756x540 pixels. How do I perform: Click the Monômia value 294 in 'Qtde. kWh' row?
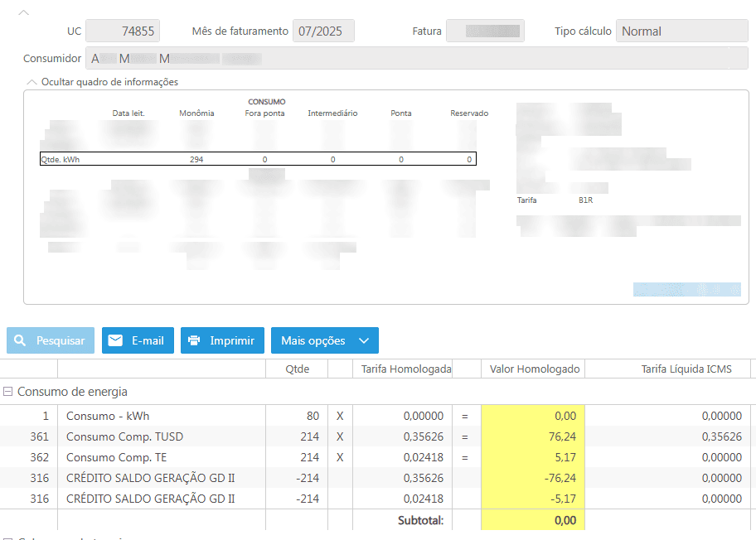(x=196, y=160)
